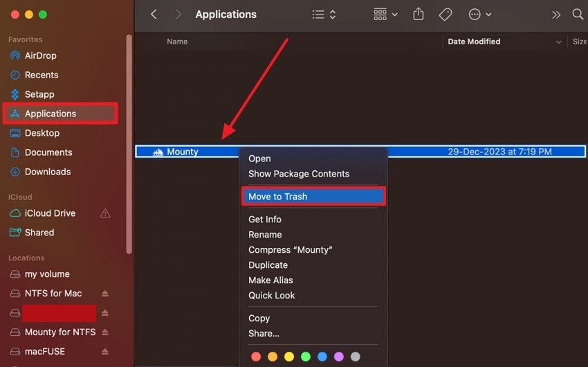Click the Mounty app icon

(x=158, y=152)
